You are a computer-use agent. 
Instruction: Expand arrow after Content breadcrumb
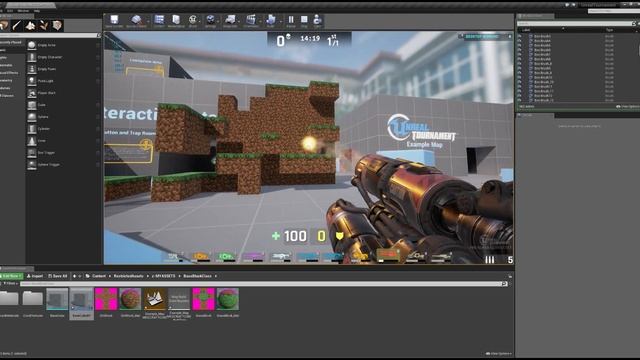[110, 276]
